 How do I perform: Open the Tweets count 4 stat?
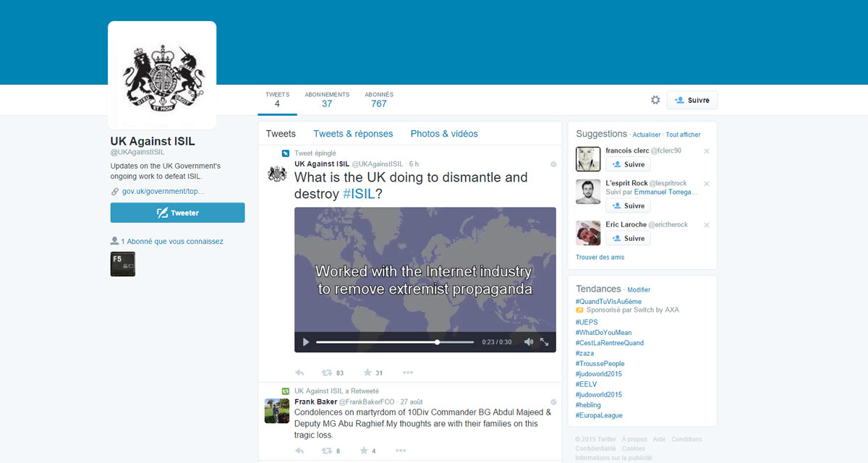[277, 100]
